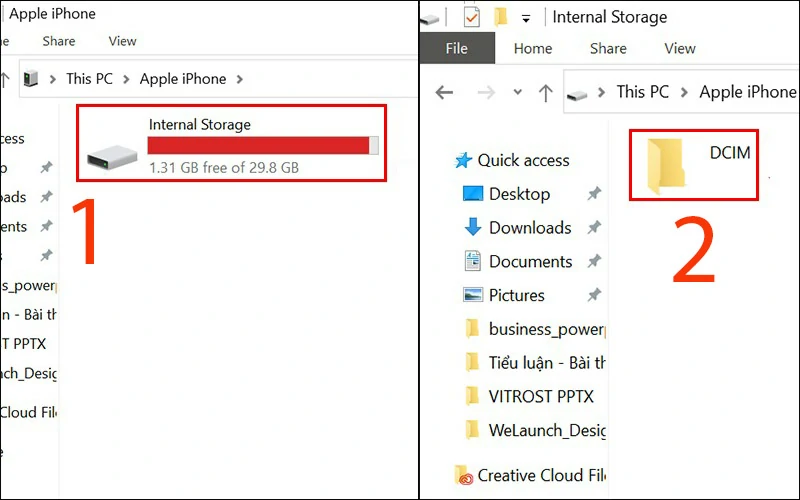Expand chevron before This PC in left address bar
This screenshot has height=500, width=800.
click(x=53, y=80)
